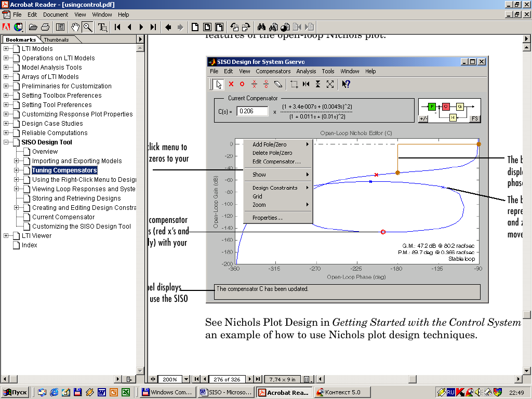The image size is (532, 399).
Task: Open the Window menu in Acrobat
Action: (x=102, y=15)
